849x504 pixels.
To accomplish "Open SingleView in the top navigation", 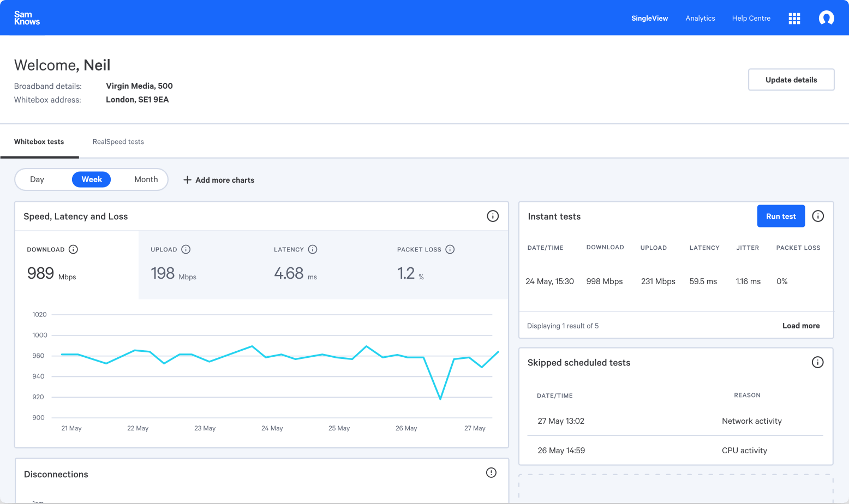I will (x=649, y=18).
